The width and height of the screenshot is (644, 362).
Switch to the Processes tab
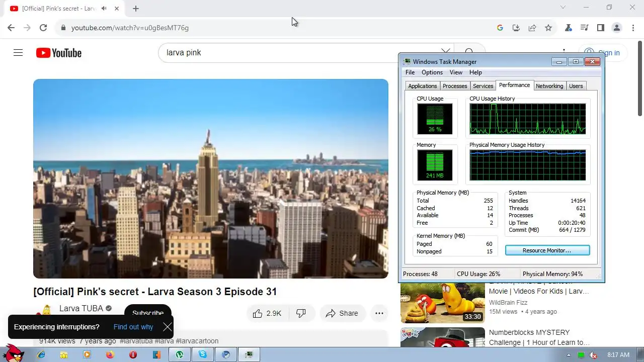455,86
